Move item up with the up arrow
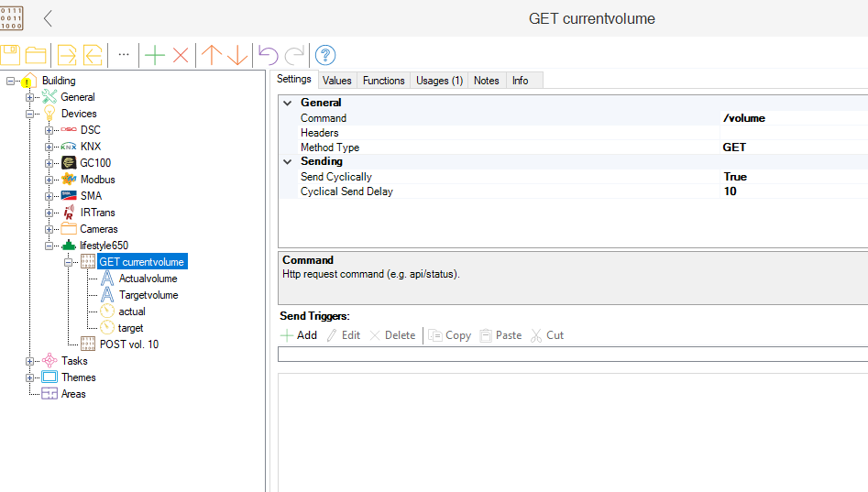Viewport: 868px width, 492px height. pos(212,55)
